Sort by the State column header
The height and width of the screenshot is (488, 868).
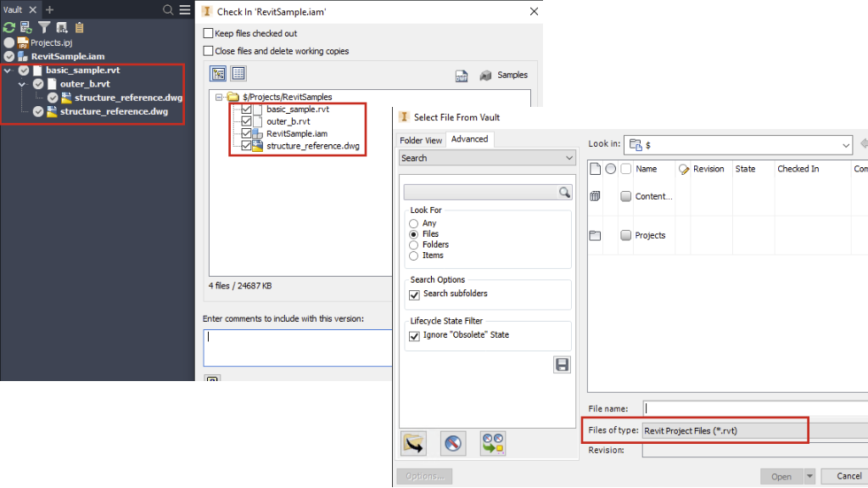(x=745, y=169)
